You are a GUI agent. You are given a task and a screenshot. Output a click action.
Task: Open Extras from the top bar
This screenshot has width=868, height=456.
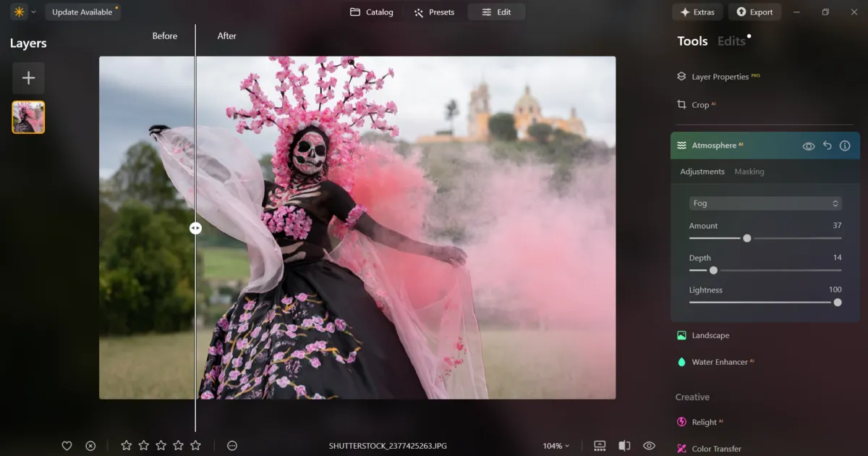tap(697, 12)
